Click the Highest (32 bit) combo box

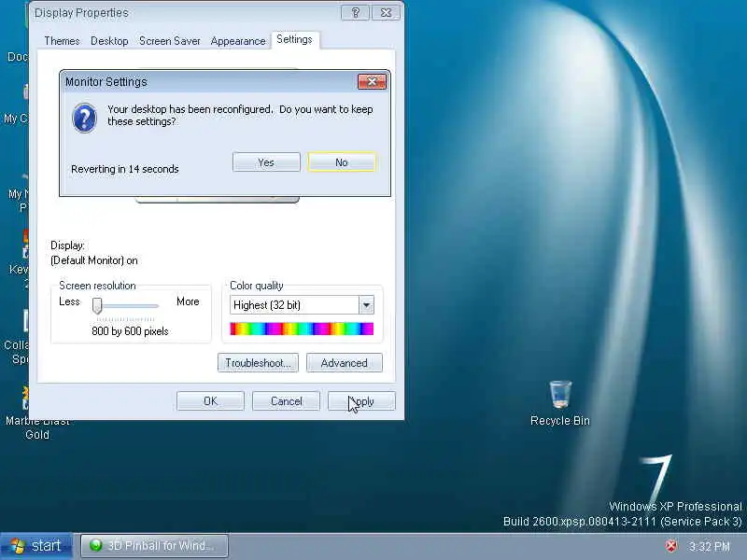coord(302,305)
